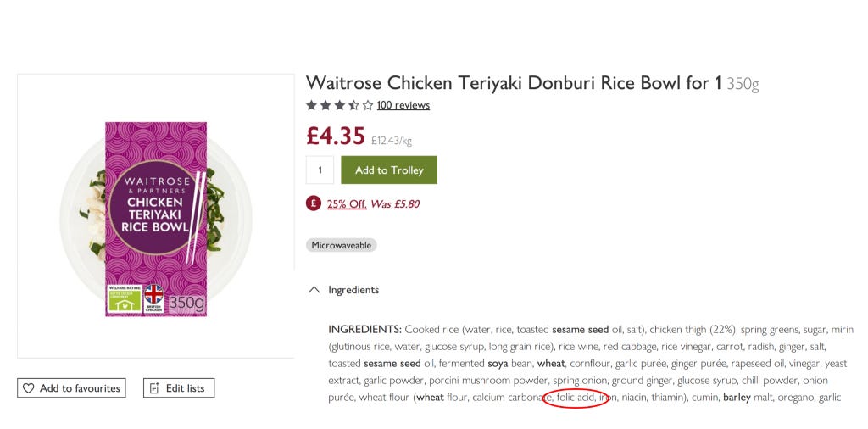The image size is (868, 429).
Task: Click the Add to favourites button
Action: tap(71, 388)
